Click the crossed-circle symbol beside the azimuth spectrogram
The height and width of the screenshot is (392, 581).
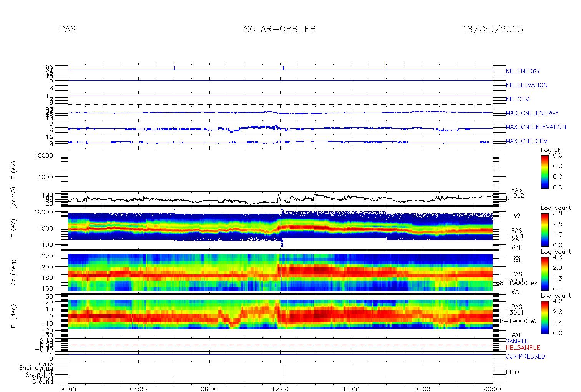point(517,259)
